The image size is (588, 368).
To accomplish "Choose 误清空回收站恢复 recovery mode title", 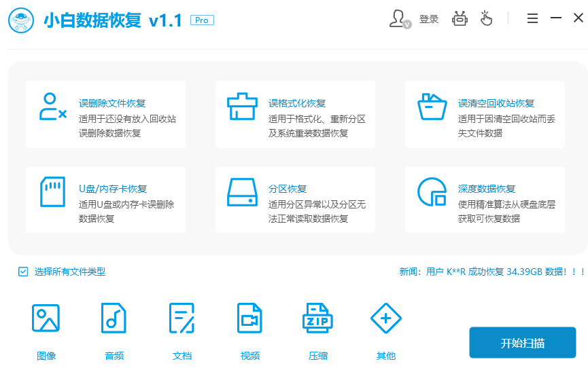I will click(496, 103).
